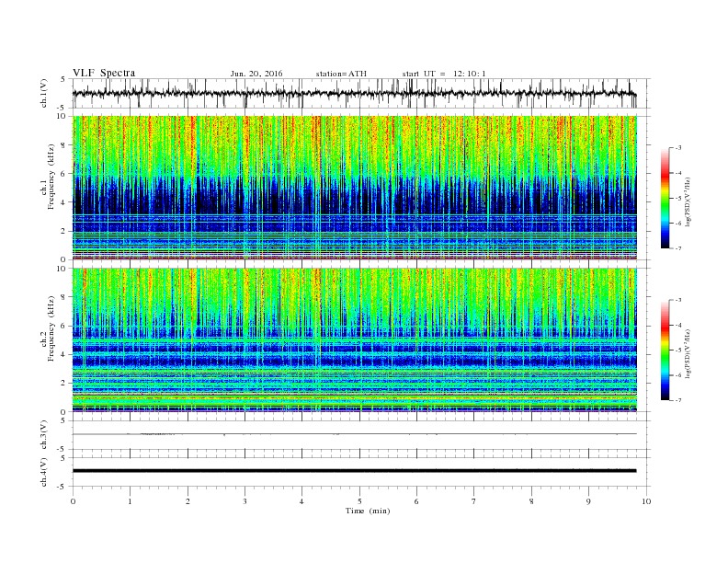Click the ch.1 spectrogram panel
728x563 pixels.
point(355,188)
